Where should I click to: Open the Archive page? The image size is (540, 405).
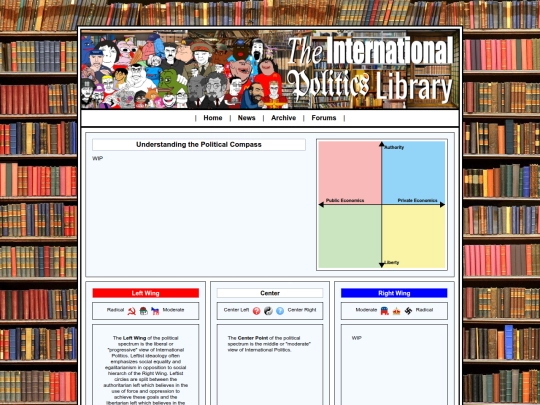(x=283, y=118)
